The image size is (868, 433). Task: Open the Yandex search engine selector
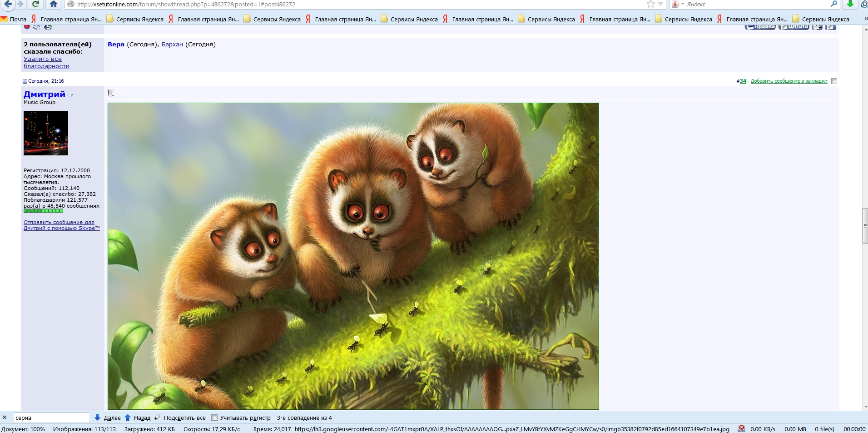[x=677, y=4]
